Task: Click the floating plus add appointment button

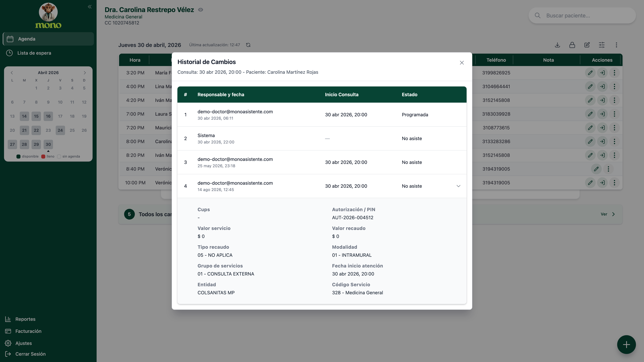Action: (x=626, y=345)
